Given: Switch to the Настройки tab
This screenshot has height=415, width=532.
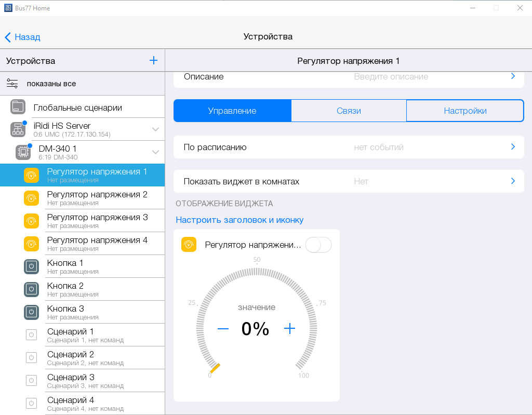Looking at the screenshot, I should click(x=464, y=111).
